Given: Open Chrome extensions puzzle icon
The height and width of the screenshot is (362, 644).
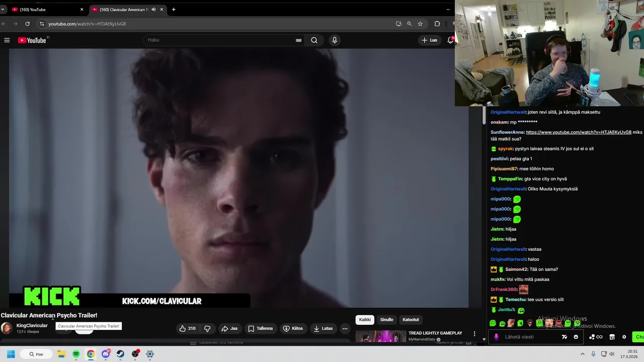Looking at the screenshot, I should (437, 24).
